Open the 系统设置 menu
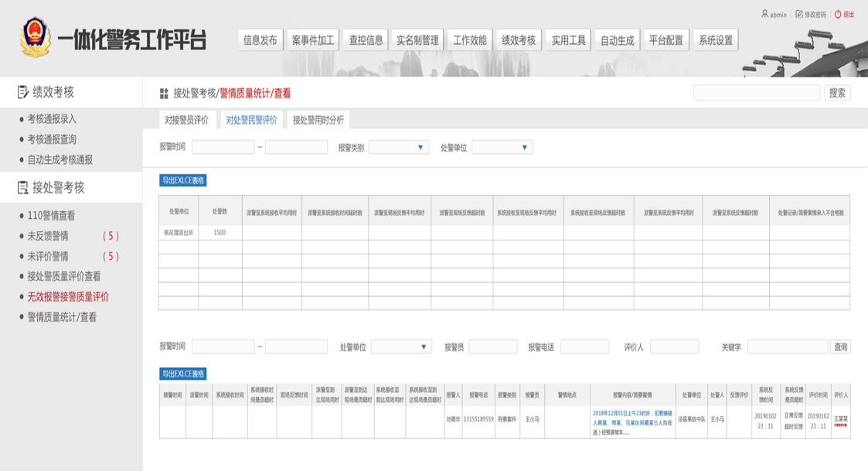This screenshot has height=471, width=868. coord(715,40)
